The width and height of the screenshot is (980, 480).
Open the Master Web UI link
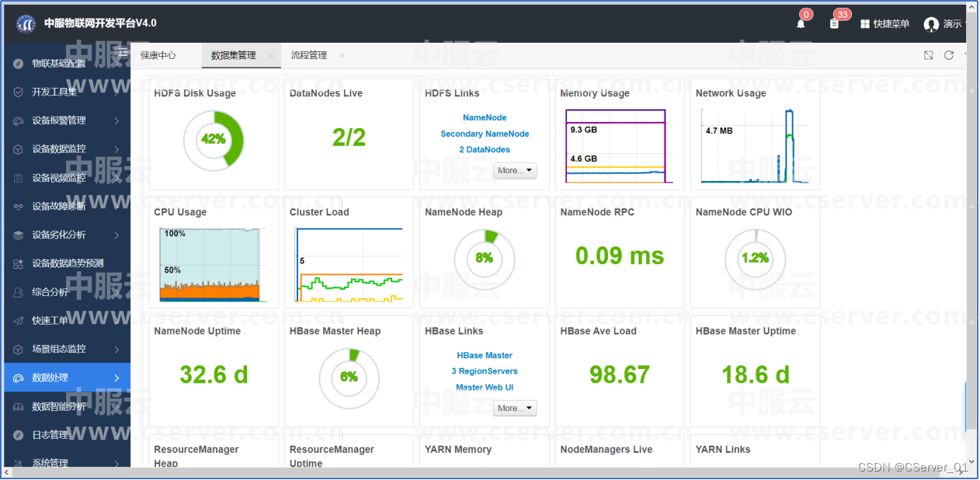click(x=485, y=387)
